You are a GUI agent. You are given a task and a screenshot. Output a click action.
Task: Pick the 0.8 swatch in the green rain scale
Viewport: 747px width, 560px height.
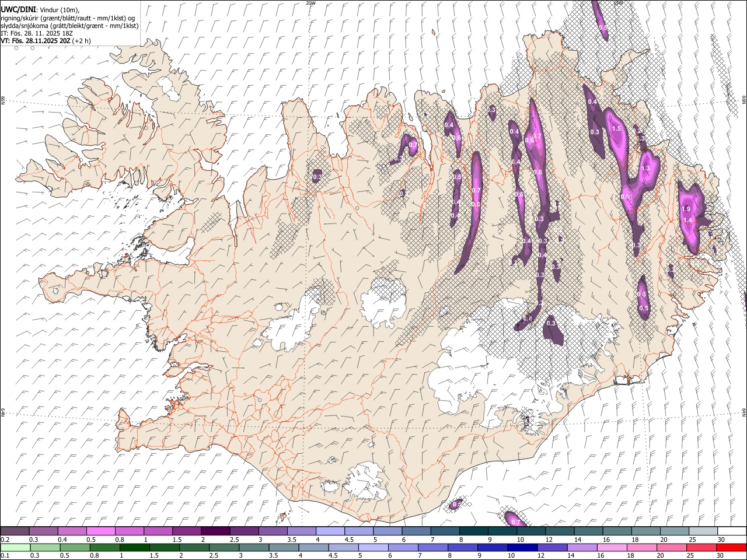point(105,547)
